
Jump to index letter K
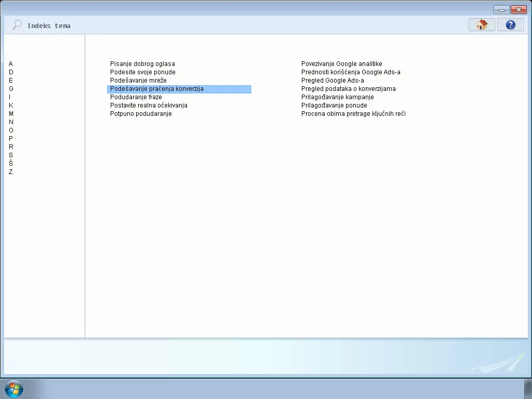11,105
